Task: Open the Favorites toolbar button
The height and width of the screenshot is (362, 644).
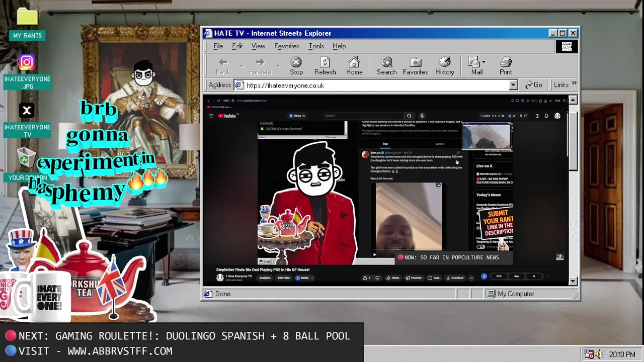Action: tap(415, 66)
